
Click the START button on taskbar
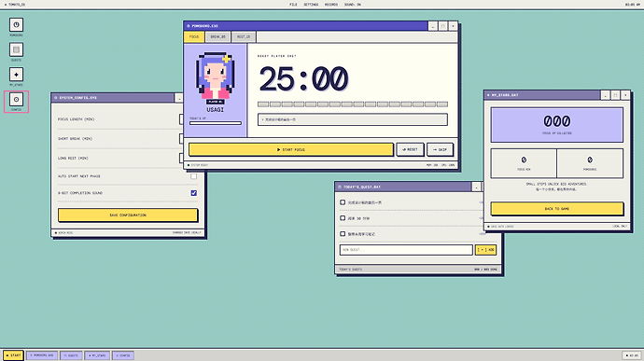(x=13, y=355)
